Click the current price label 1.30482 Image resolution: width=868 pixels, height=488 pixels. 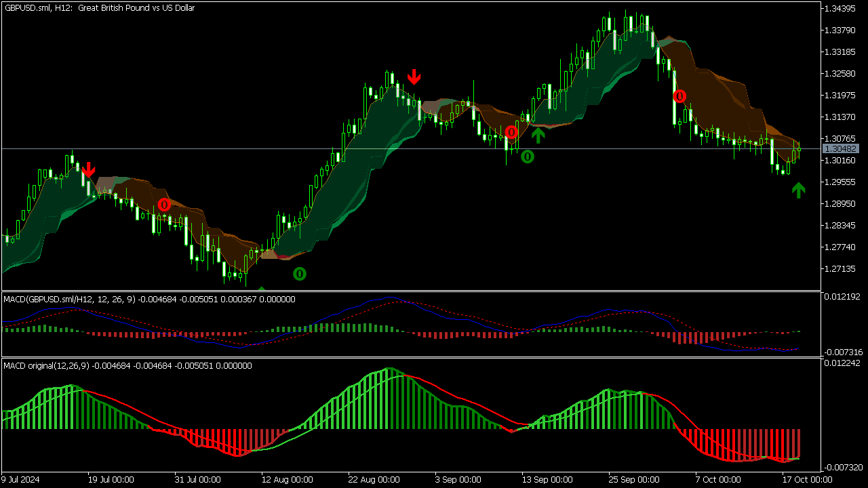[840, 148]
